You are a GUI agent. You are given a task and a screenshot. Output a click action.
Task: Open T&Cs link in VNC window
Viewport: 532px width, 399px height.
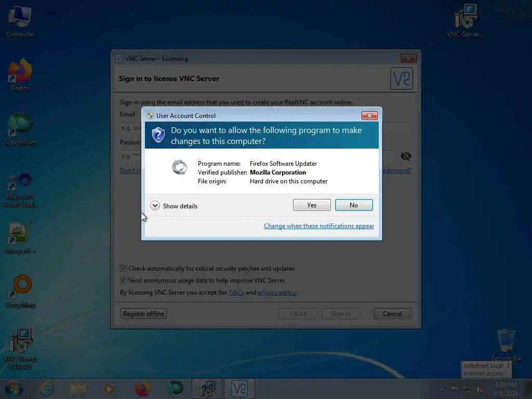tap(236, 292)
